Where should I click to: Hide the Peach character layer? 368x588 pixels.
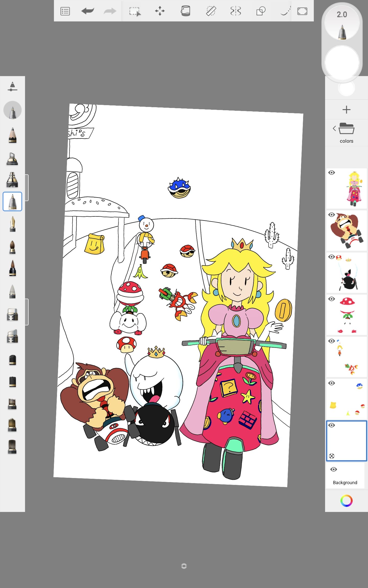(332, 173)
